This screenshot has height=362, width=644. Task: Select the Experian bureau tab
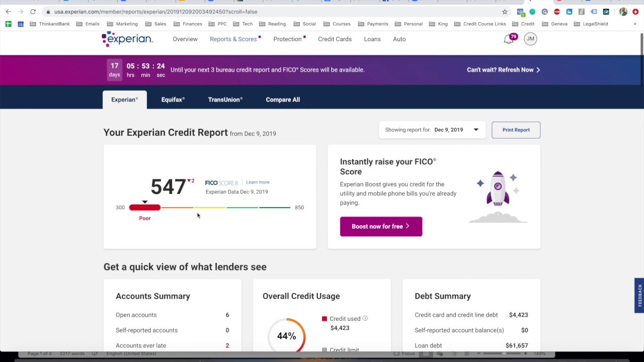[125, 100]
